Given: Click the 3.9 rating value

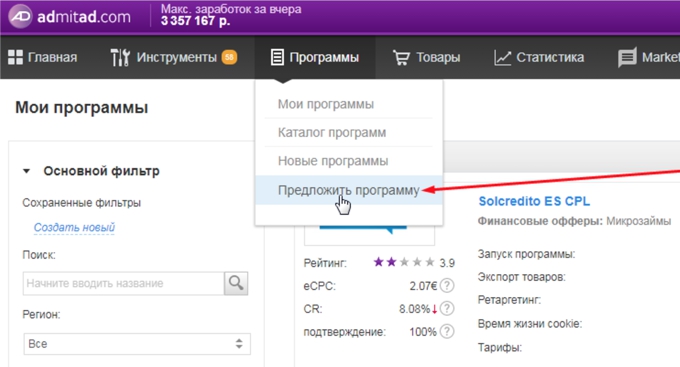Looking at the screenshot, I should coord(447,263).
